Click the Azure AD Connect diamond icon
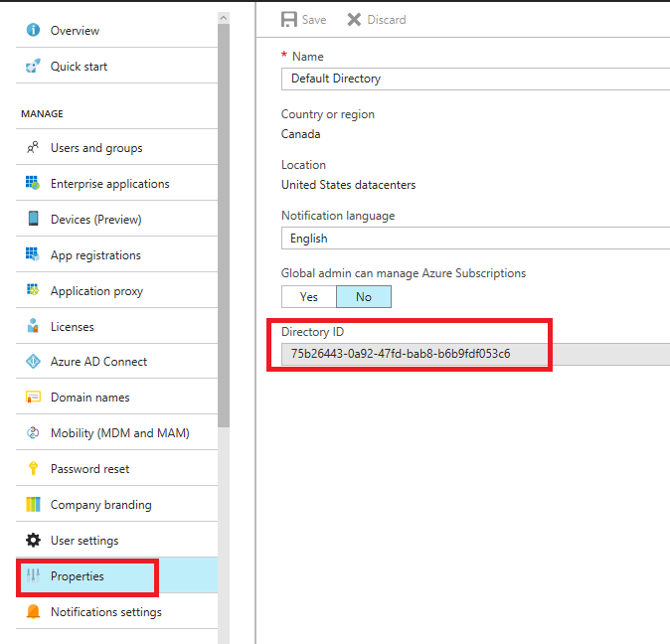The image size is (670, 644). 34,362
